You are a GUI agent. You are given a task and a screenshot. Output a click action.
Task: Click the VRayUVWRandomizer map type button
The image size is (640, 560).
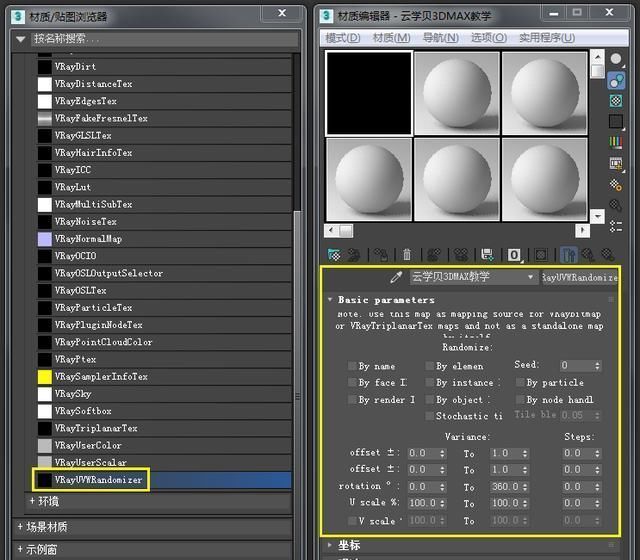coord(579,278)
